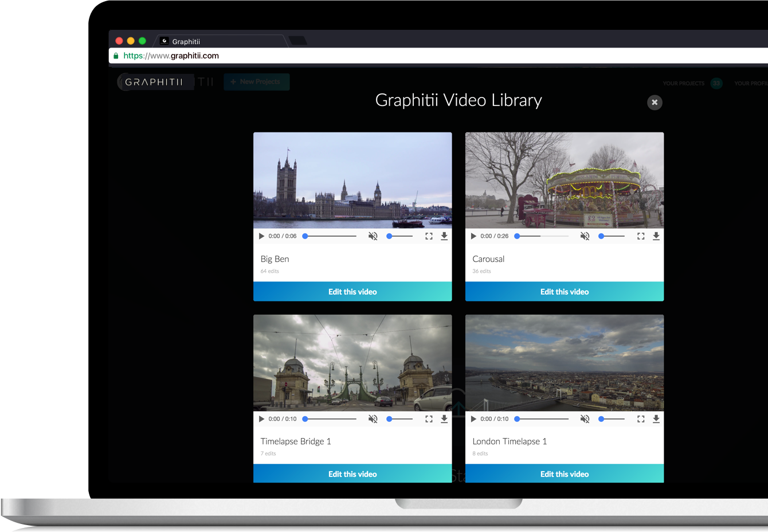Click the Big Ben progress bar
This screenshot has width=768, height=532.
pos(330,236)
